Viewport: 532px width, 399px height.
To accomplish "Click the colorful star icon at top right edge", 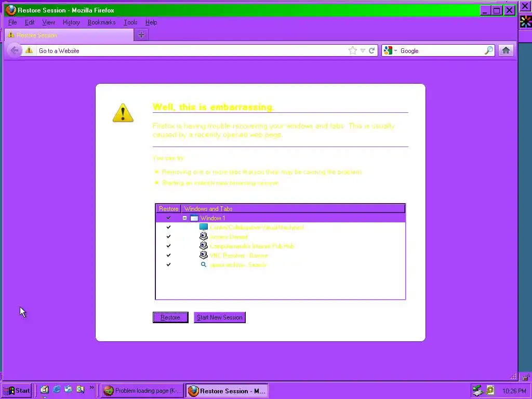I will (526, 22).
